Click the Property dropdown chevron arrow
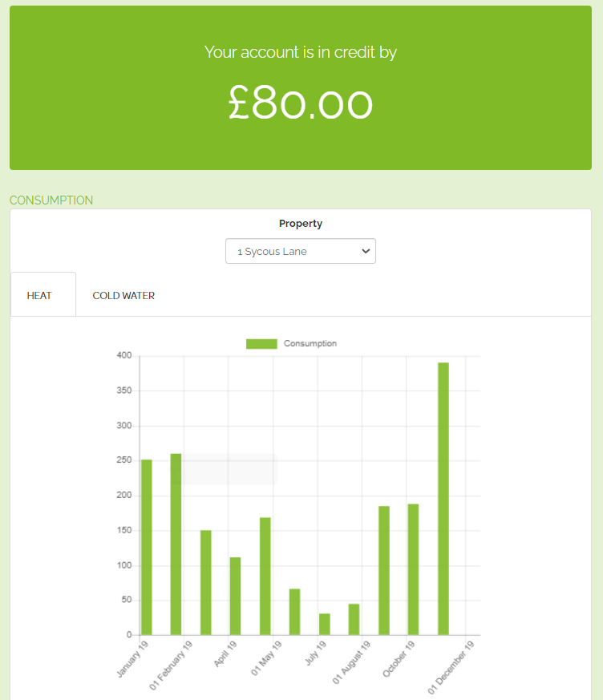Image resolution: width=603 pixels, height=700 pixels. [366, 251]
